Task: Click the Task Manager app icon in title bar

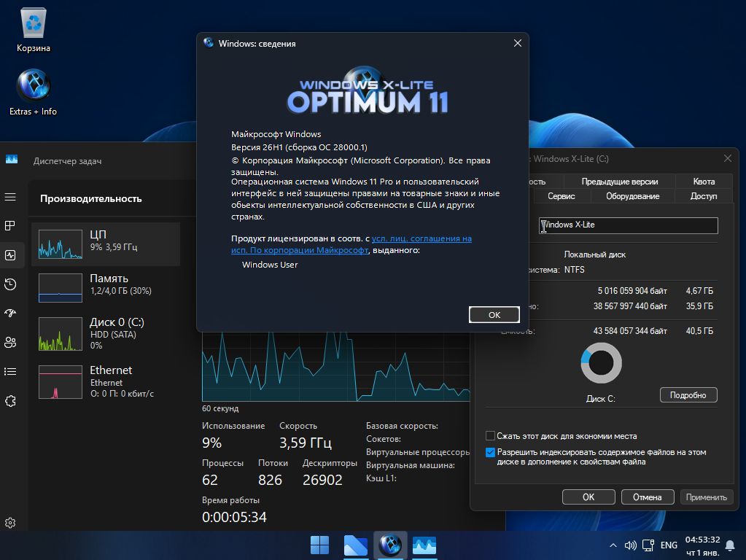Action: 12,160
